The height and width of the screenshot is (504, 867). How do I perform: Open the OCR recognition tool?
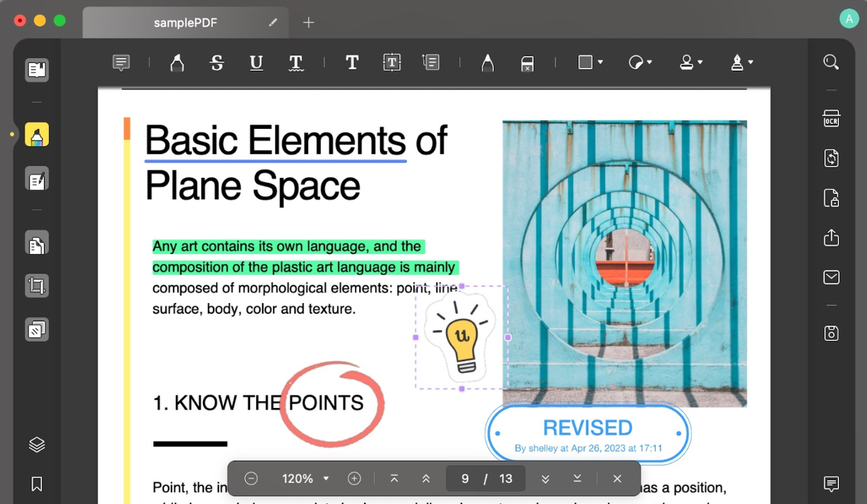coord(831,119)
